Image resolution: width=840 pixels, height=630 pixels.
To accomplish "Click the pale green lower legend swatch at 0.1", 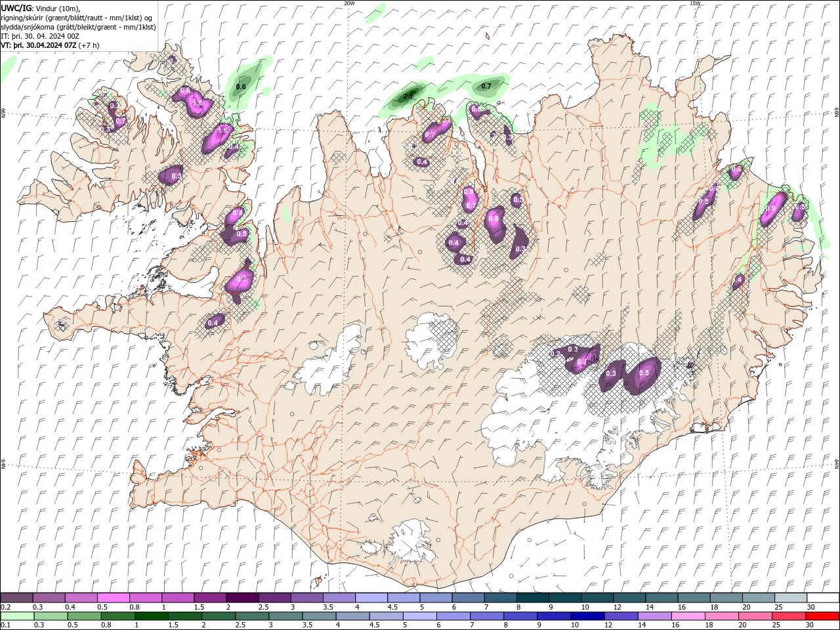I will click(17, 616).
